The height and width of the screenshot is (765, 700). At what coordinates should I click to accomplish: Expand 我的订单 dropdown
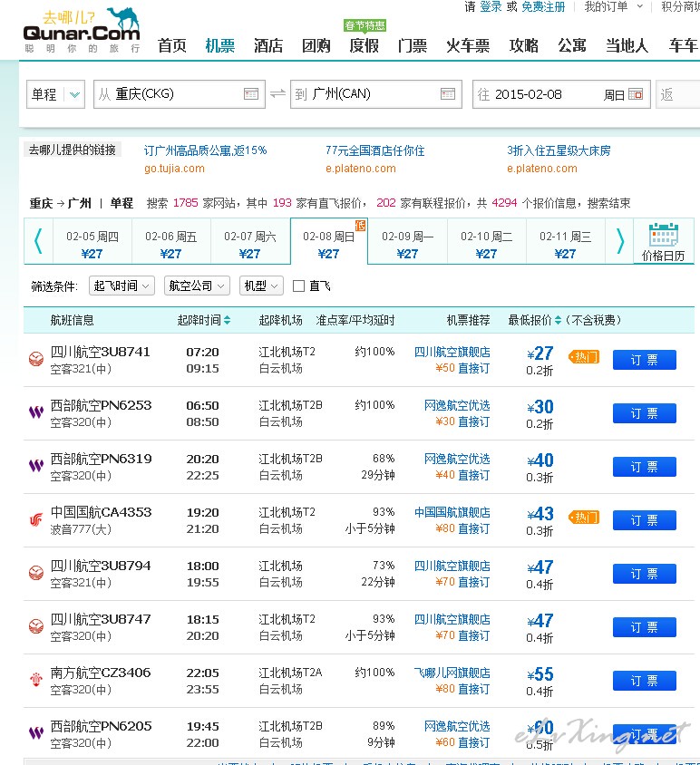coord(614,7)
